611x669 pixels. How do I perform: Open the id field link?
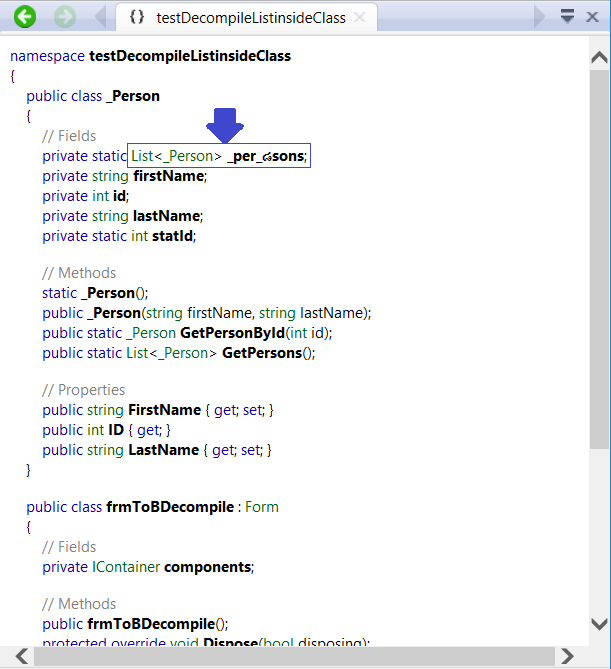[119, 196]
